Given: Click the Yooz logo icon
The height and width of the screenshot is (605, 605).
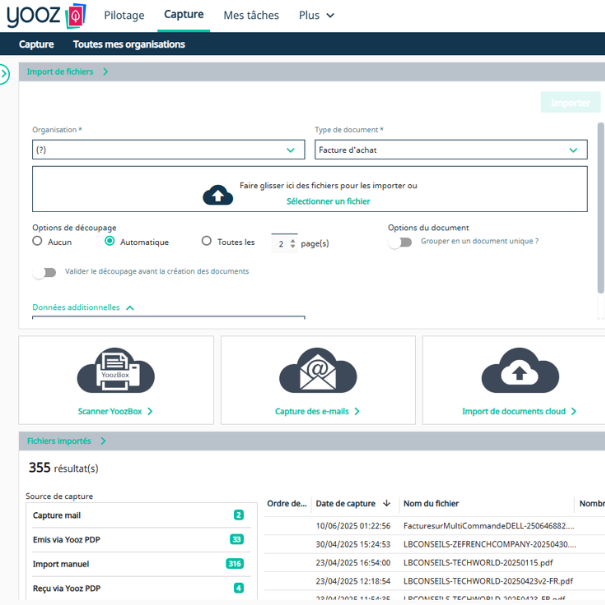Looking at the screenshot, I should click(76, 16).
